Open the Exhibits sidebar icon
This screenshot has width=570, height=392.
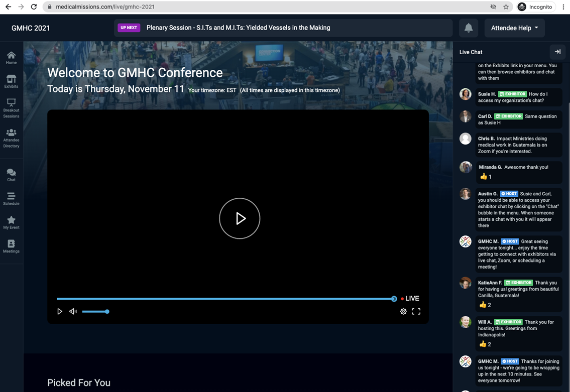click(11, 81)
